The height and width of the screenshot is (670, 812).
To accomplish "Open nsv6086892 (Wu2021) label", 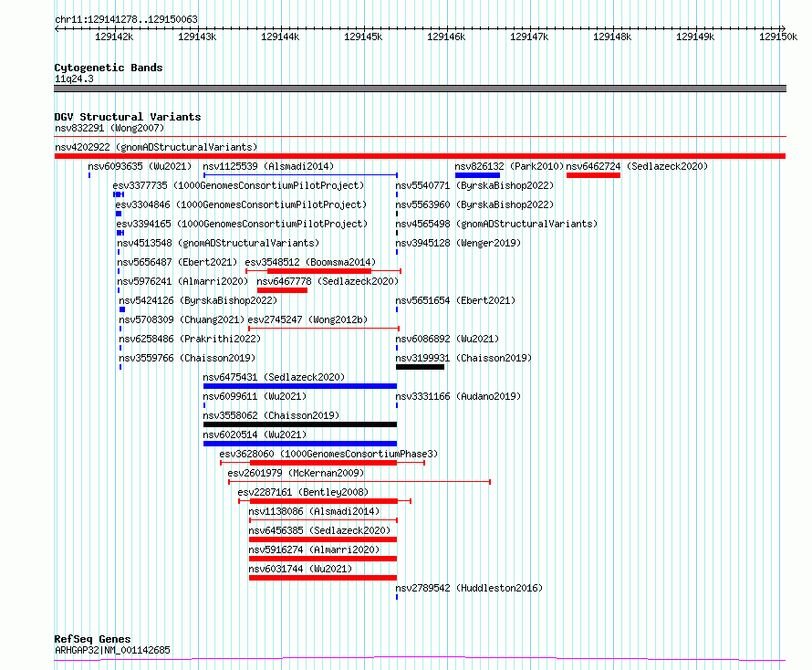I will [x=447, y=339].
